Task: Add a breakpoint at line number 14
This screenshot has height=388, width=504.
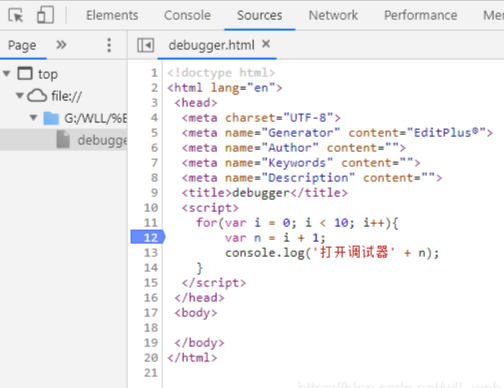Action: tap(151, 268)
